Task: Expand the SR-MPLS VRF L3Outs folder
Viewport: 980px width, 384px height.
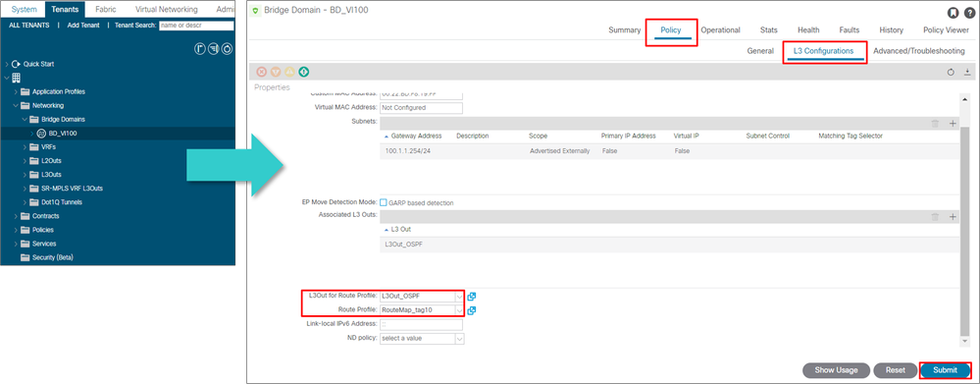Action: coord(25,189)
